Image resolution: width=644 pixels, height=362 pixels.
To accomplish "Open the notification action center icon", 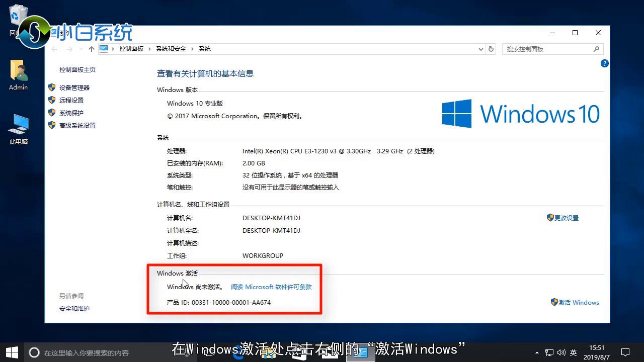I will coord(625,352).
